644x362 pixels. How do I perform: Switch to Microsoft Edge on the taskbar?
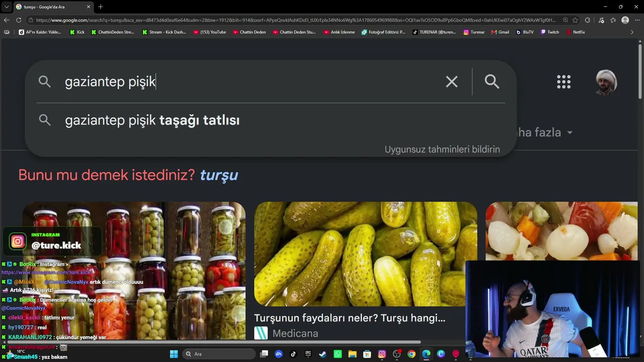[426, 354]
